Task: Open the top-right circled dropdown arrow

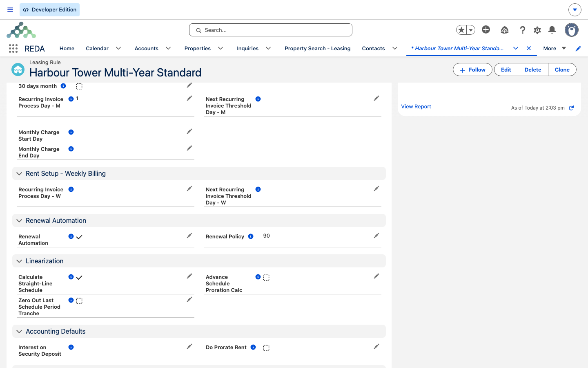Action: [x=575, y=10]
